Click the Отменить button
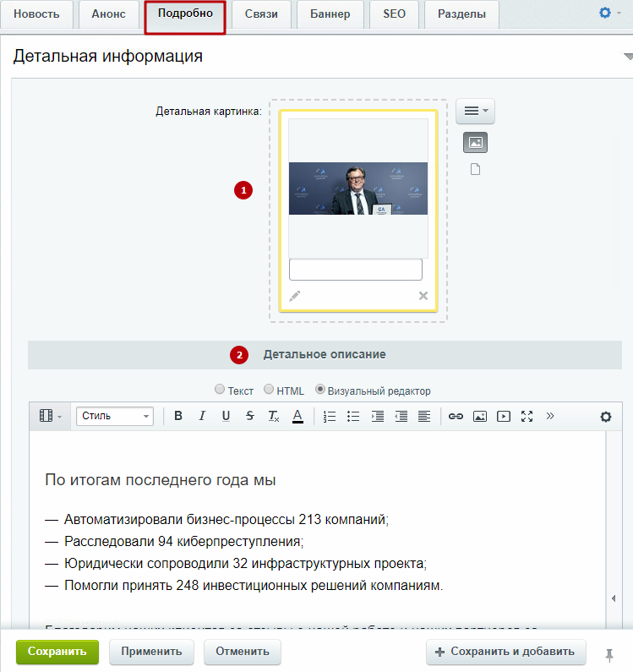The width and height of the screenshot is (633, 672). (x=243, y=652)
